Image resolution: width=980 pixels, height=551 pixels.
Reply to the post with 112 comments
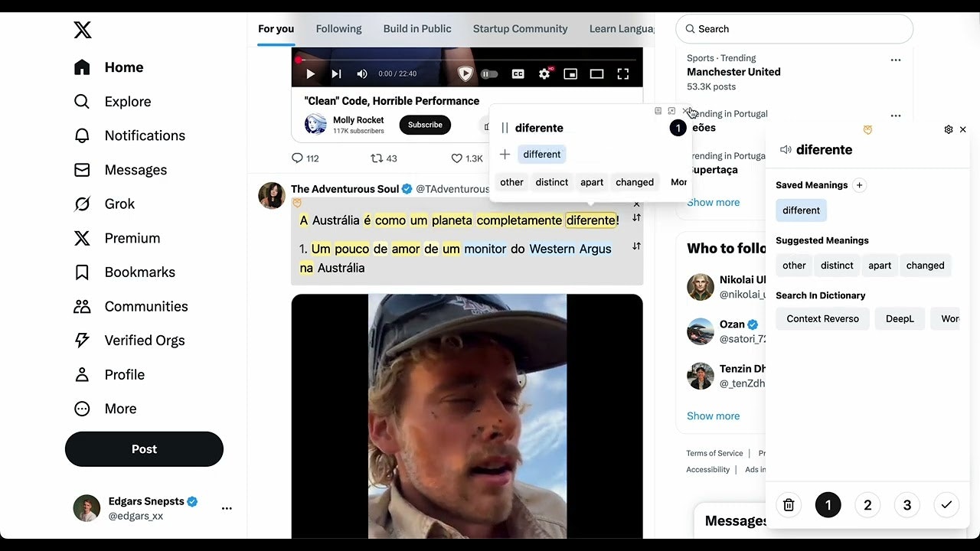pyautogui.click(x=305, y=158)
